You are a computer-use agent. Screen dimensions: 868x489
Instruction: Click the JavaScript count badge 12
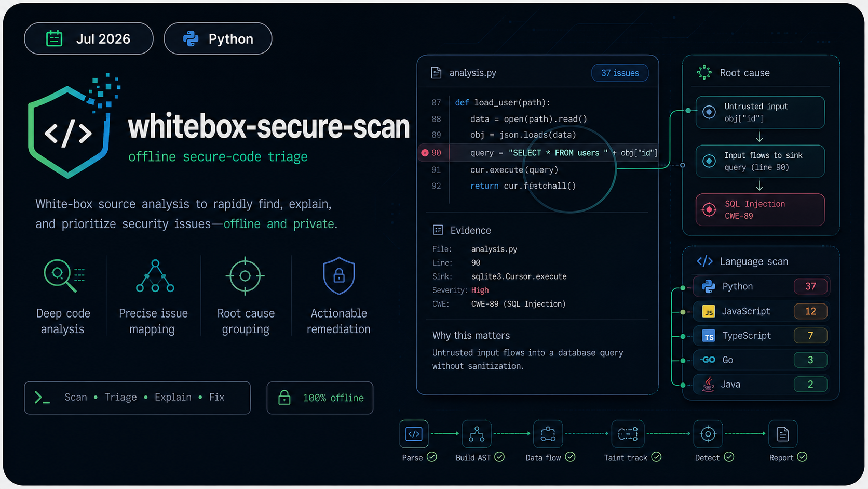click(810, 311)
